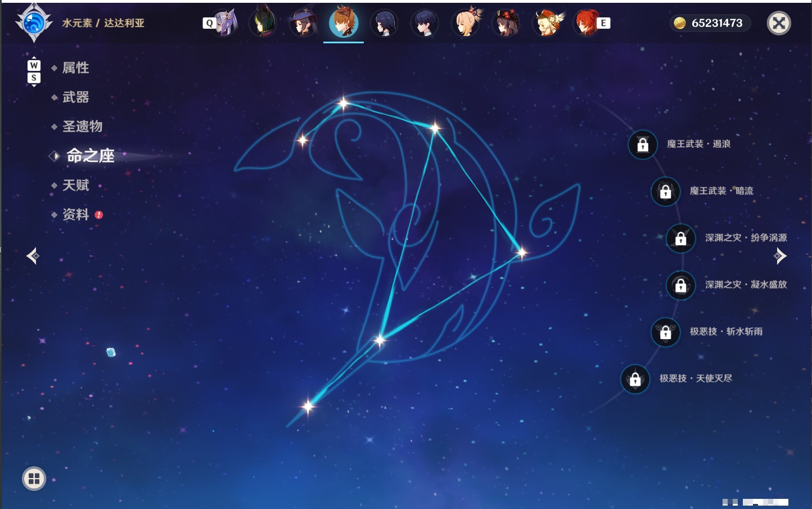Select the eighth portrait with flower hat
Screen dimensions: 812x509
pos(507,22)
